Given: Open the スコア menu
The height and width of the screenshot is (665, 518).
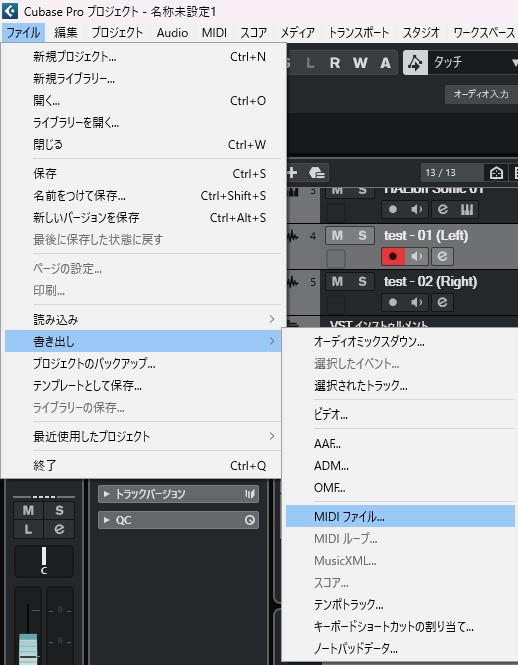Looking at the screenshot, I should (254, 33).
